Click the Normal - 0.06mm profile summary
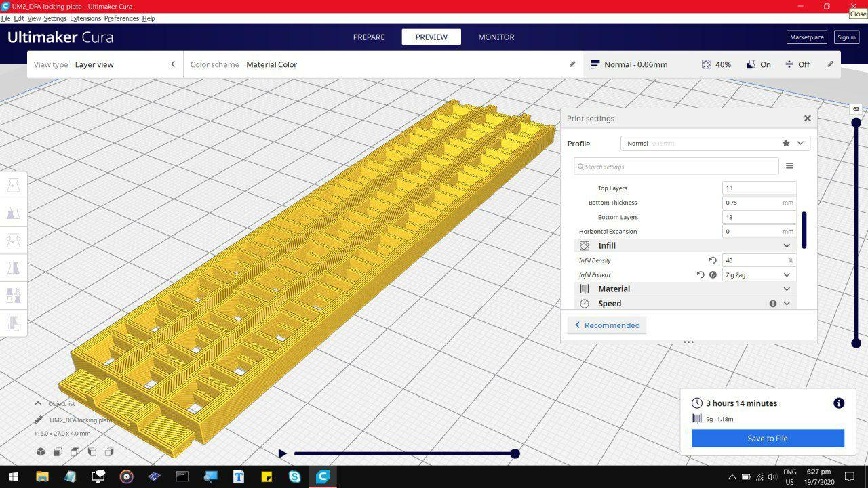 pos(629,64)
